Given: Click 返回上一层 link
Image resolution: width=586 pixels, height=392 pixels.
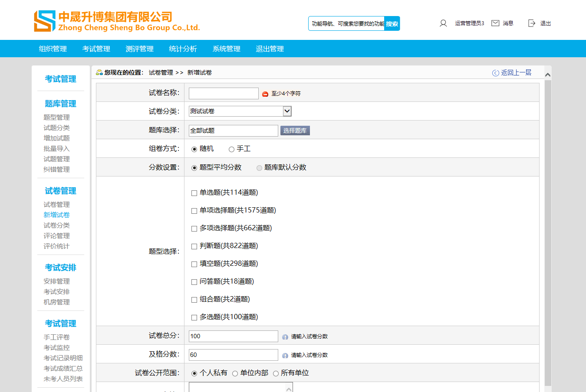Looking at the screenshot, I should [516, 73].
